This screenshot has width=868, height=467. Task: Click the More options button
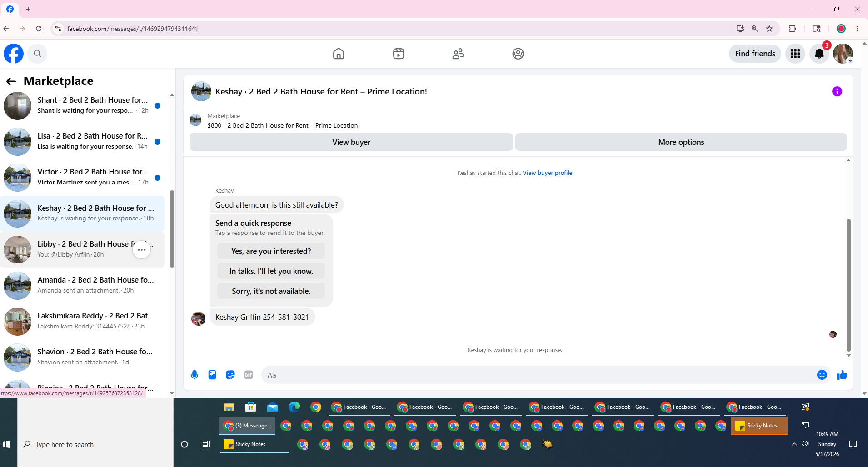(681, 142)
